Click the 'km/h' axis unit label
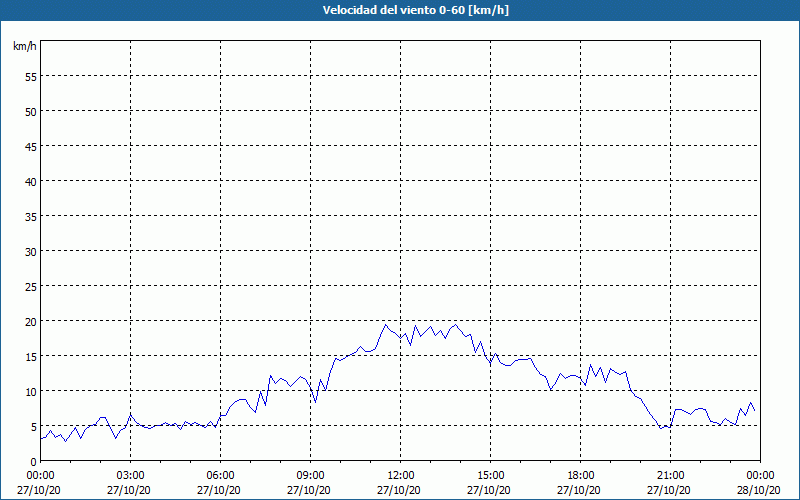Screen dimensions: 800x500 (x=24, y=46)
